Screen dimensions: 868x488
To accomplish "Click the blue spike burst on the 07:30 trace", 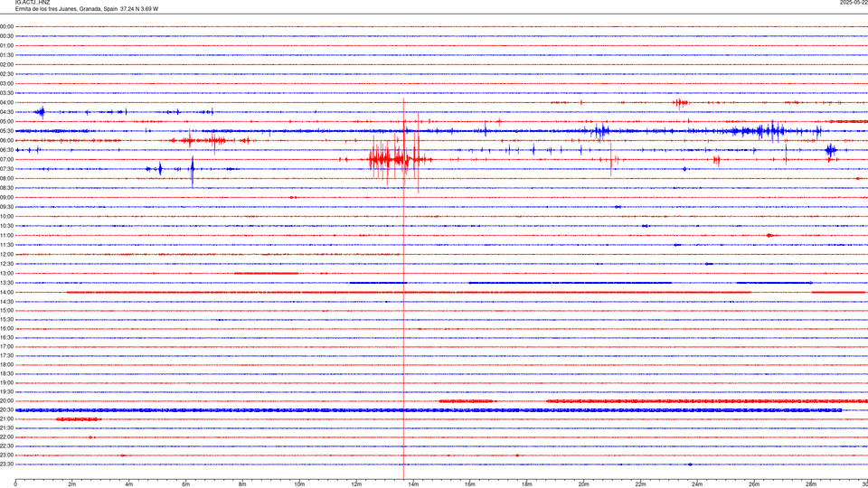I will pos(192,171).
